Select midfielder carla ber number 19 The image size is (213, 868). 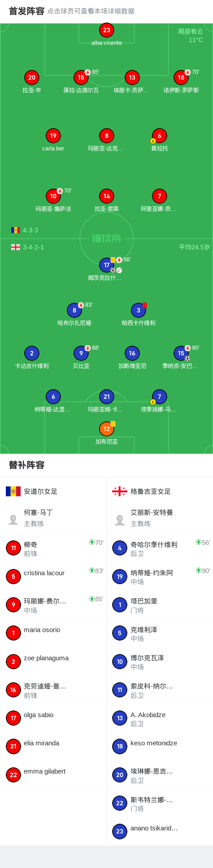pos(53,136)
